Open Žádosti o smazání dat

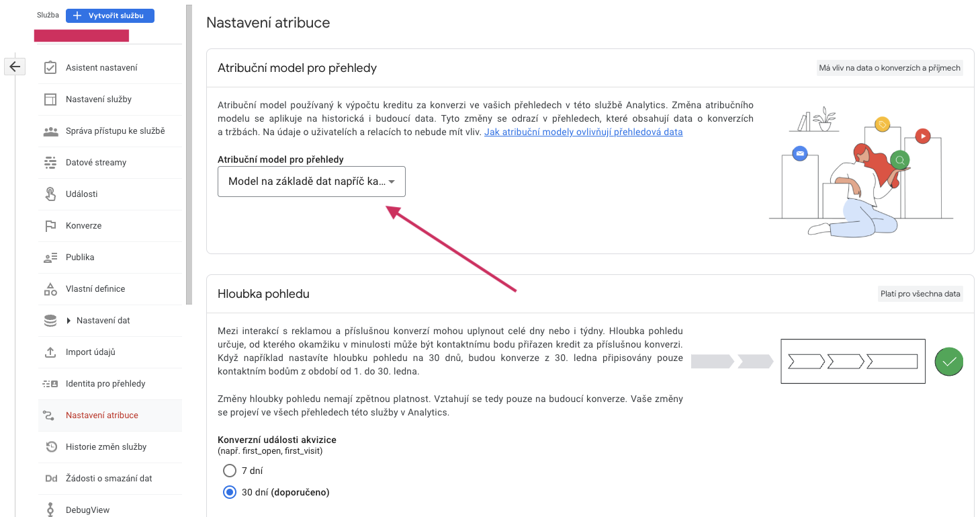click(110, 479)
